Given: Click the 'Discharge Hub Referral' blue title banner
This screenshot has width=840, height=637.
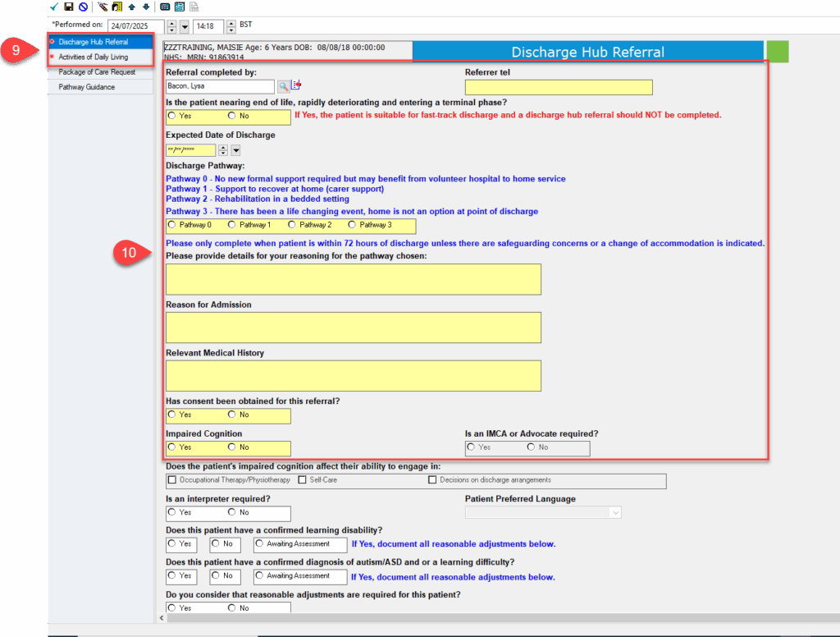Looking at the screenshot, I should tap(587, 52).
